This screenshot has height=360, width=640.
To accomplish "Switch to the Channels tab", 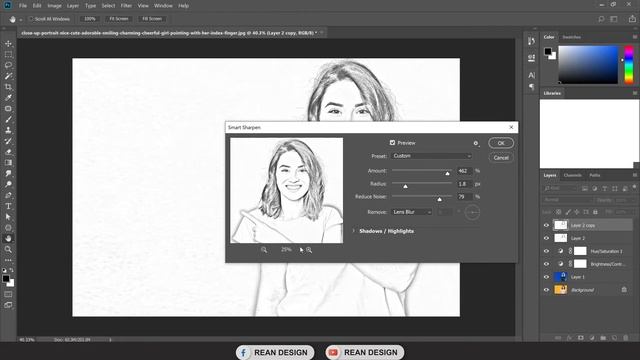I will pos(572,175).
